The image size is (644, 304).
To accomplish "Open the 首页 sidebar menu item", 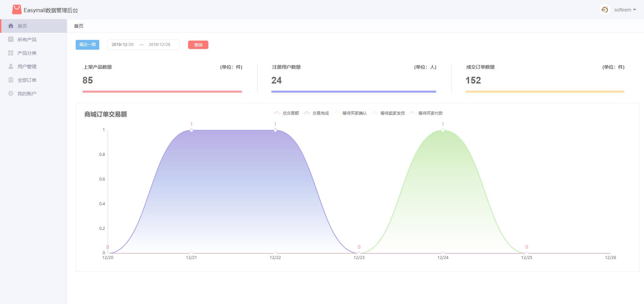I will [33, 26].
